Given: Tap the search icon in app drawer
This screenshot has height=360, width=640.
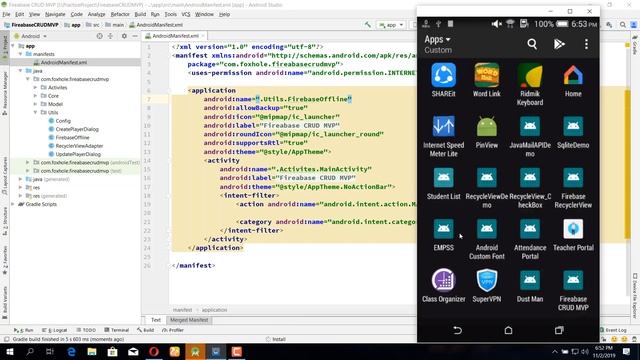Looking at the screenshot, I should [x=532, y=44].
